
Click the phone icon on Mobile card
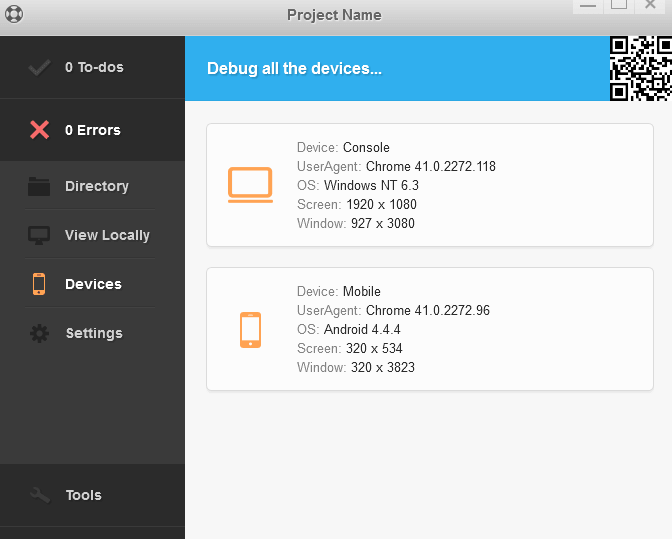(x=250, y=329)
